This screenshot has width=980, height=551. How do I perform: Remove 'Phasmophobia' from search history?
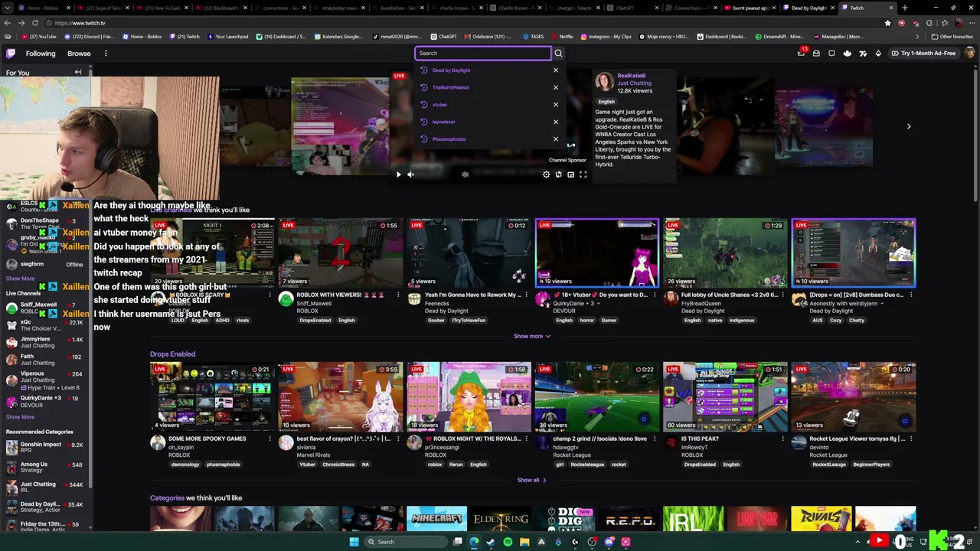point(556,139)
